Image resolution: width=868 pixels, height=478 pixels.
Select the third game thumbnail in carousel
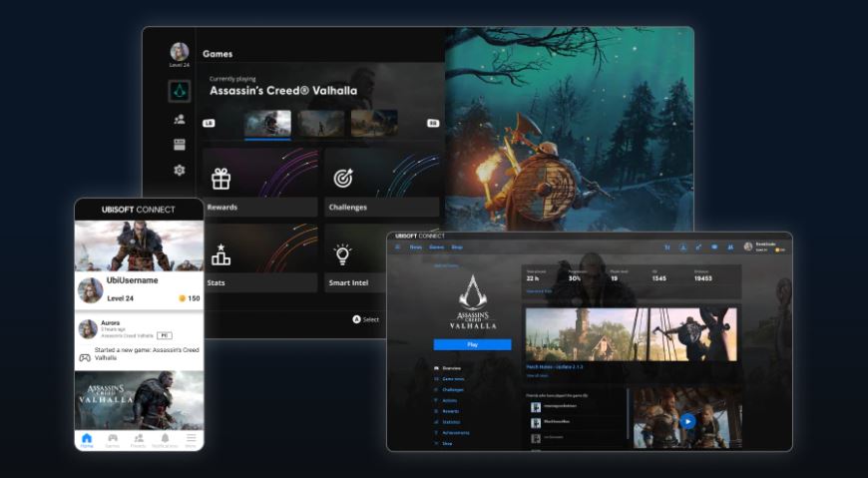point(374,123)
